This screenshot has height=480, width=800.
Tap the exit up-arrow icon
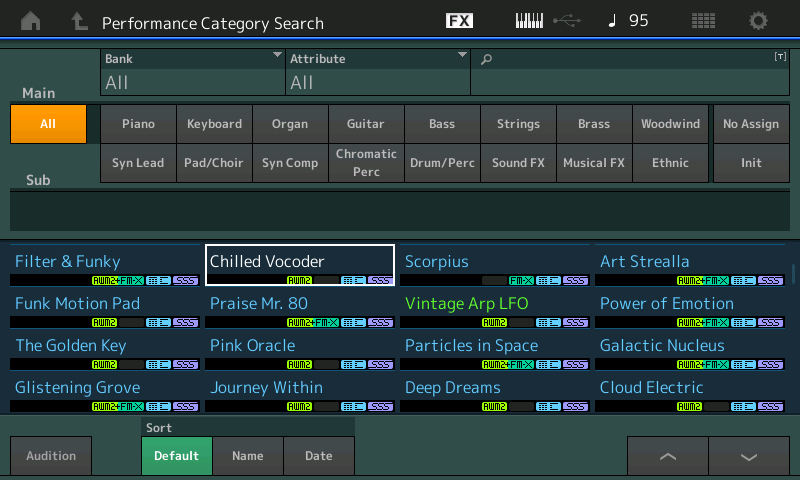79,21
